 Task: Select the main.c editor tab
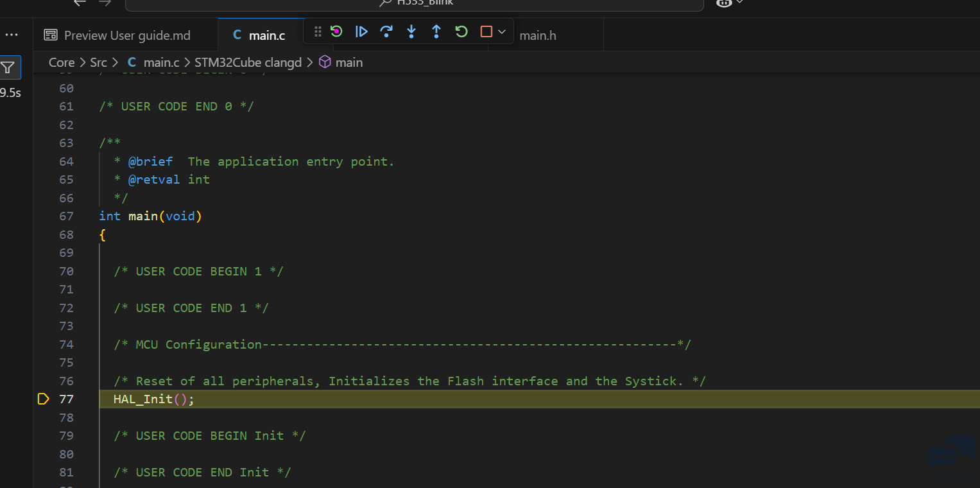pos(260,35)
